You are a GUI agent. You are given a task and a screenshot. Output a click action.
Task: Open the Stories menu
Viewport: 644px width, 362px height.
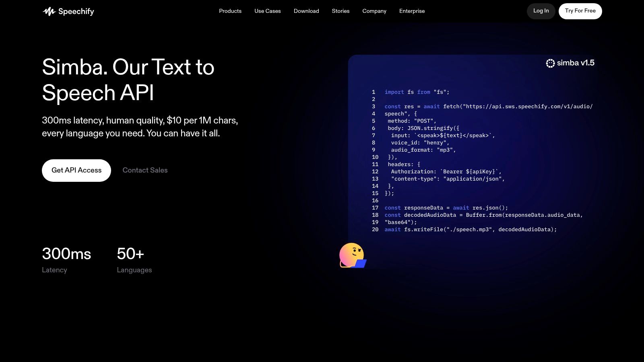(x=341, y=11)
